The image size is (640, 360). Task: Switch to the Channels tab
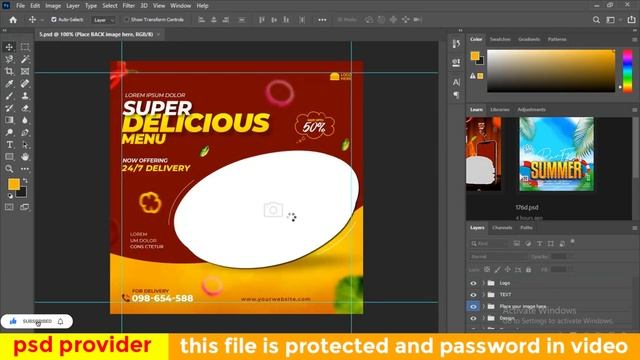[502, 227]
